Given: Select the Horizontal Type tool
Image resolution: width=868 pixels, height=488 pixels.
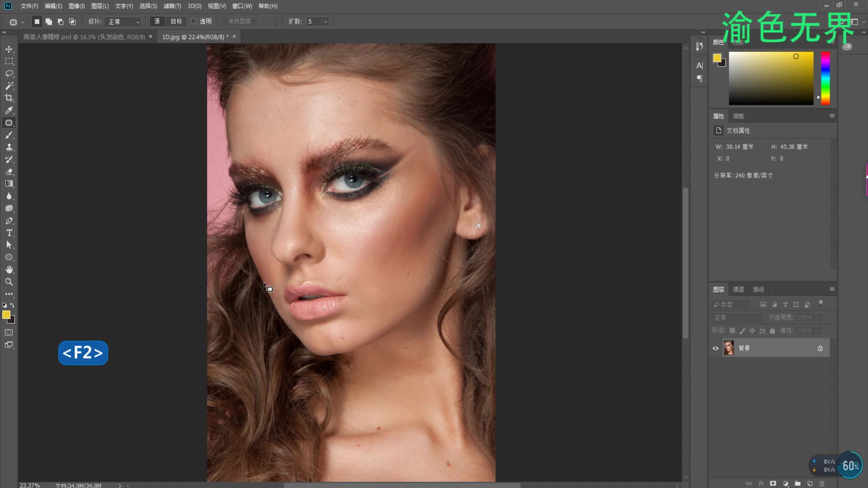Looking at the screenshot, I should point(9,233).
